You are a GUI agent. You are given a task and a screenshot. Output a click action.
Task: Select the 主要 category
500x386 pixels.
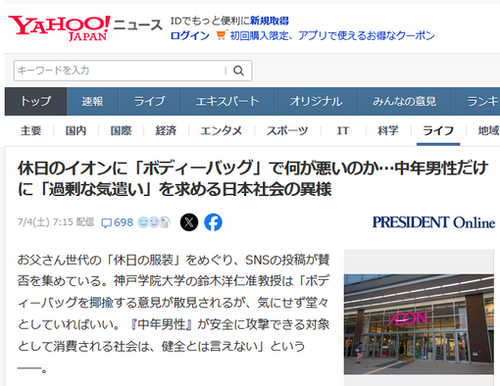[x=31, y=131]
